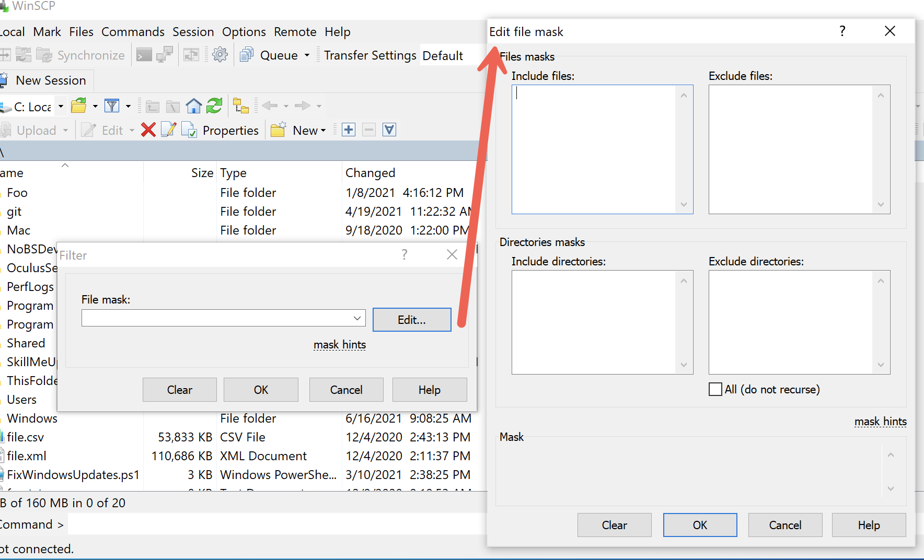Navigate to home directory with the home icon
The height and width of the screenshot is (560, 924).
(x=193, y=106)
